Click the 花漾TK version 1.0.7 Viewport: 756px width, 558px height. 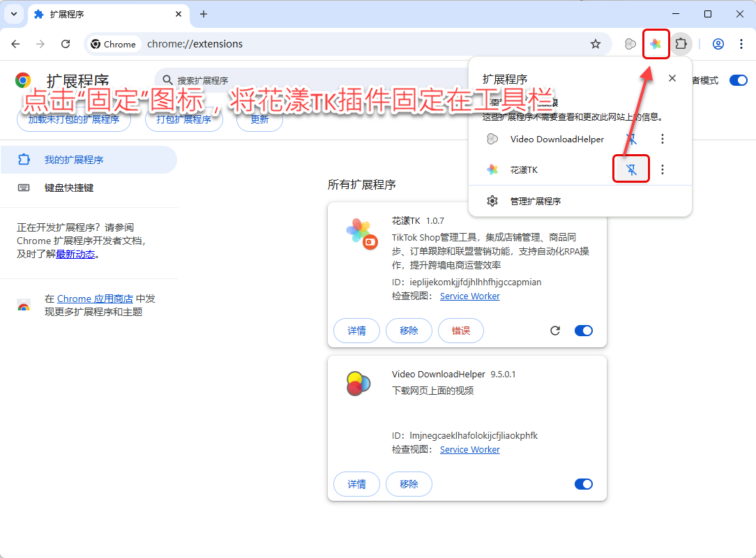435,221
